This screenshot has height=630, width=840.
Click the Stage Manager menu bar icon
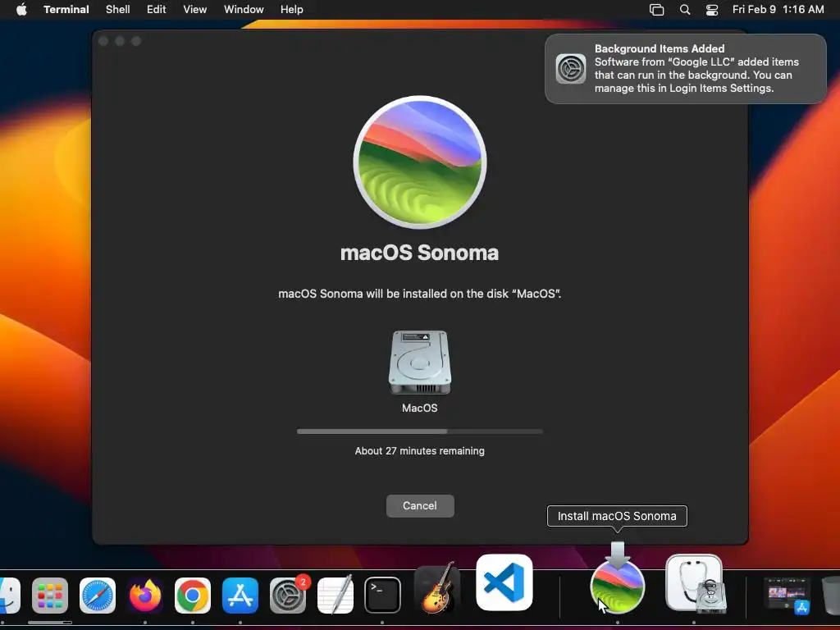point(657,10)
